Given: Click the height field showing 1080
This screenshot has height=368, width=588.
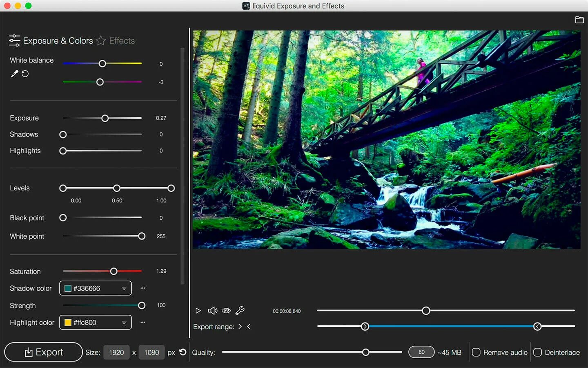Looking at the screenshot, I should pos(151,352).
